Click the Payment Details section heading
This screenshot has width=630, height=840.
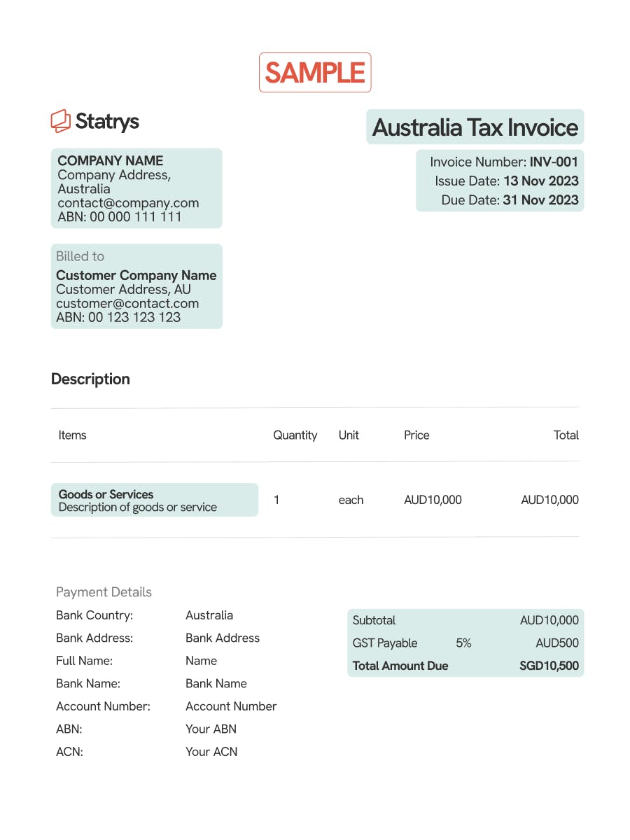tap(104, 591)
